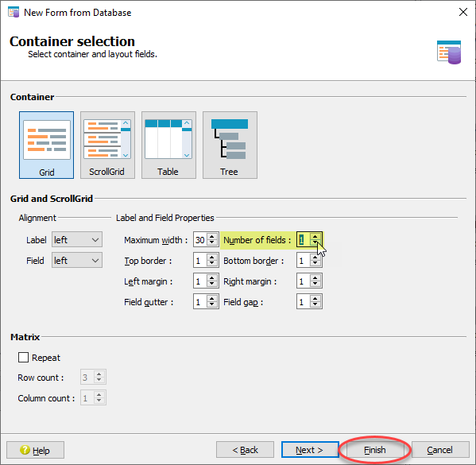Pick the Table container type
Viewport: 476px width, 465px height.
168,145
